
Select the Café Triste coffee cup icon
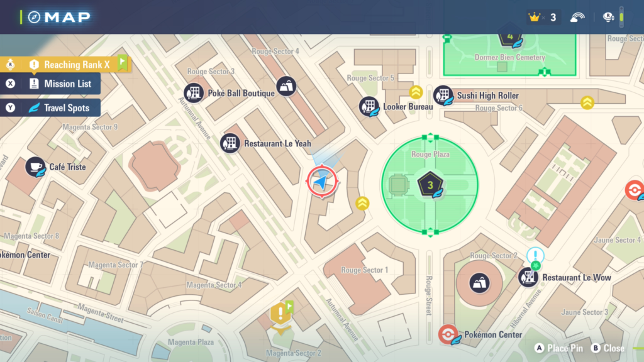coord(35,167)
